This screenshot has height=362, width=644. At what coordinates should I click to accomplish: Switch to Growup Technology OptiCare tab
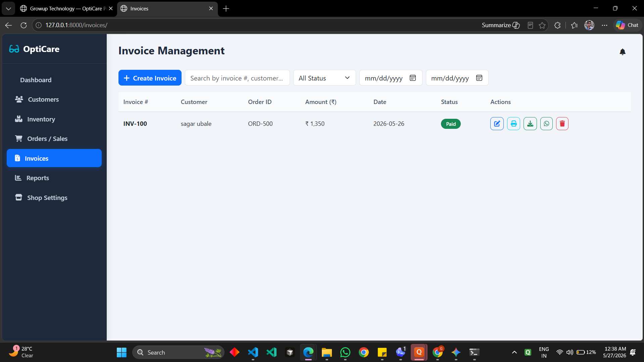(66, 8)
